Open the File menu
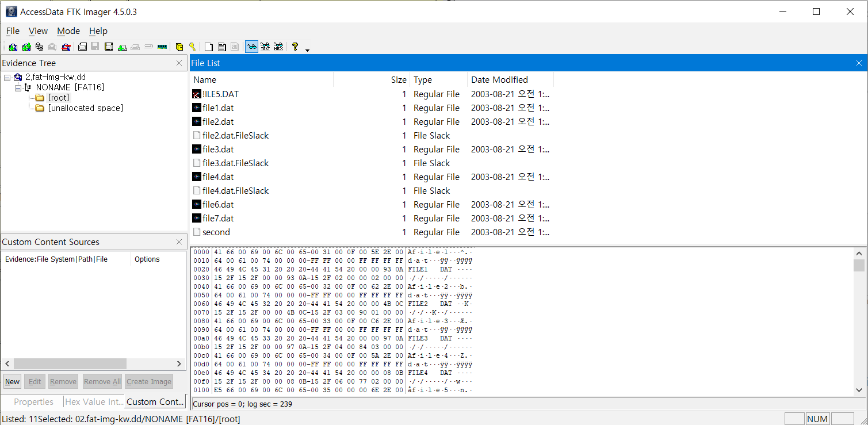Image resolution: width=868 pixels, height=425 pixels. (13, 31)
